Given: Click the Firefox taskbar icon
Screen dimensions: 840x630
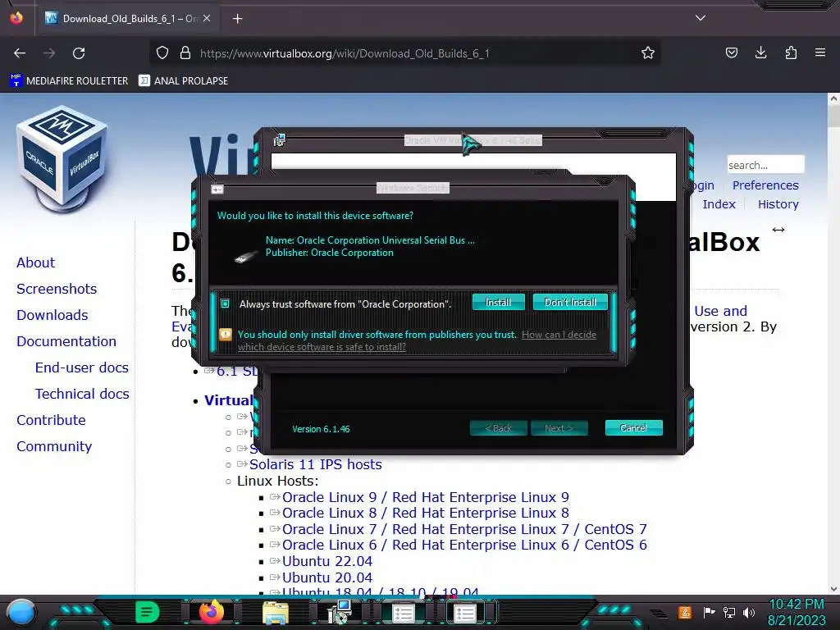Looking at the screenshot, I should tap(211, 612).
